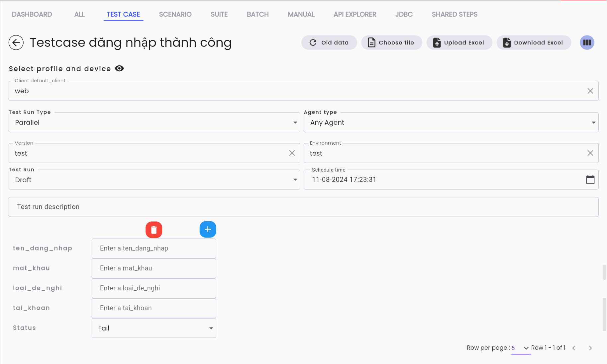This screenshot has height=364, width=607.
Task: Switch to SUITE tab
Action: click(219, 14)
